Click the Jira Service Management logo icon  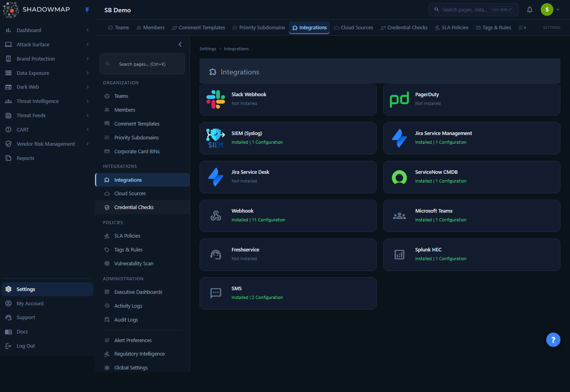tap(399, 138)
